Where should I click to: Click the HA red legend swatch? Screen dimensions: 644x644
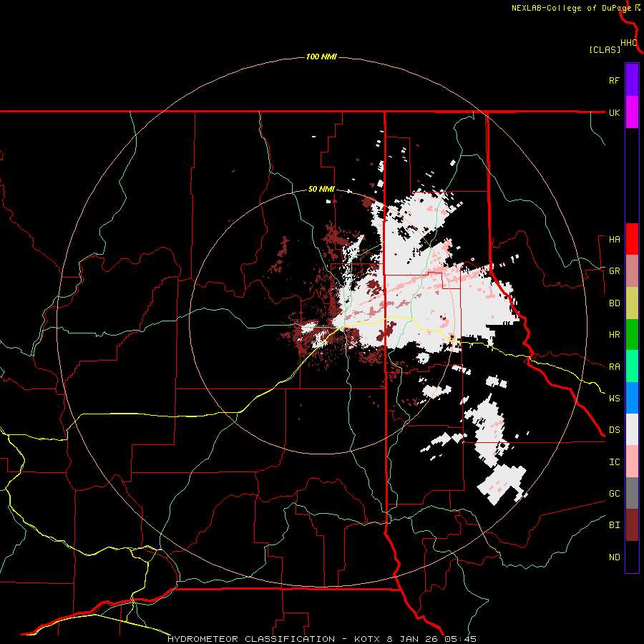(x=632, y=239)
